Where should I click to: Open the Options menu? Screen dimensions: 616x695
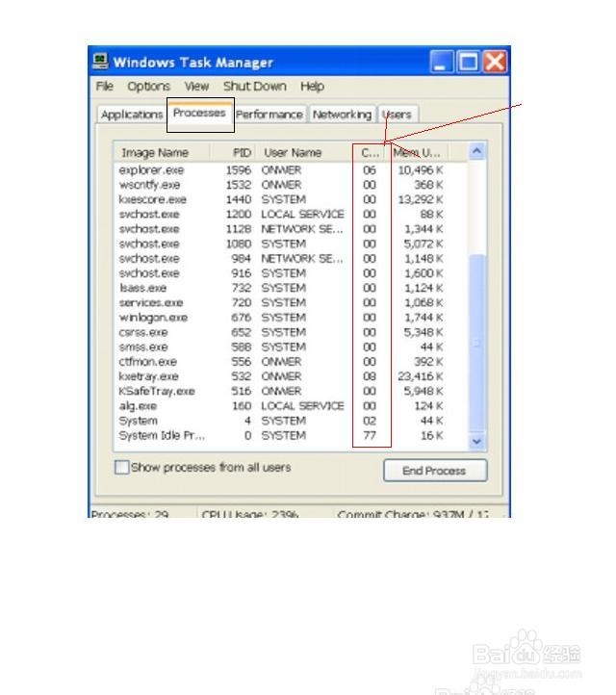click(148, 86)
